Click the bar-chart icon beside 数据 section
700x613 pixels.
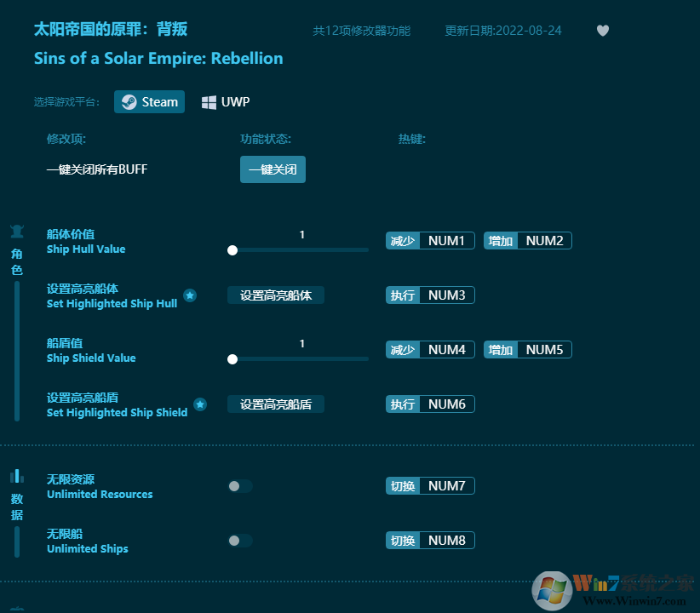point(17,475)
